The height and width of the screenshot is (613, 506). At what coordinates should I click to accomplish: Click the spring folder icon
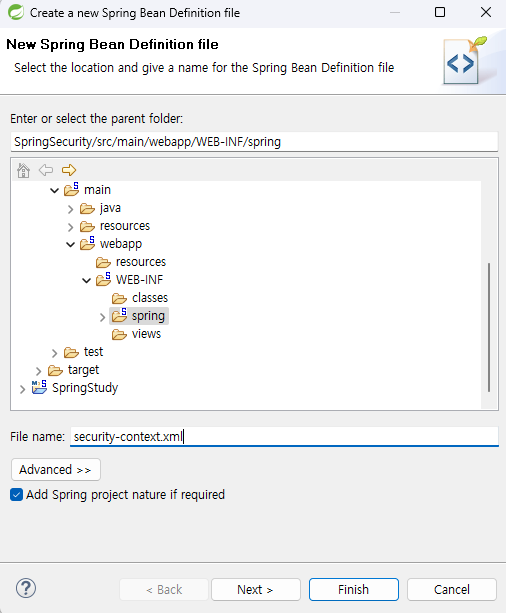coord(120,315)
